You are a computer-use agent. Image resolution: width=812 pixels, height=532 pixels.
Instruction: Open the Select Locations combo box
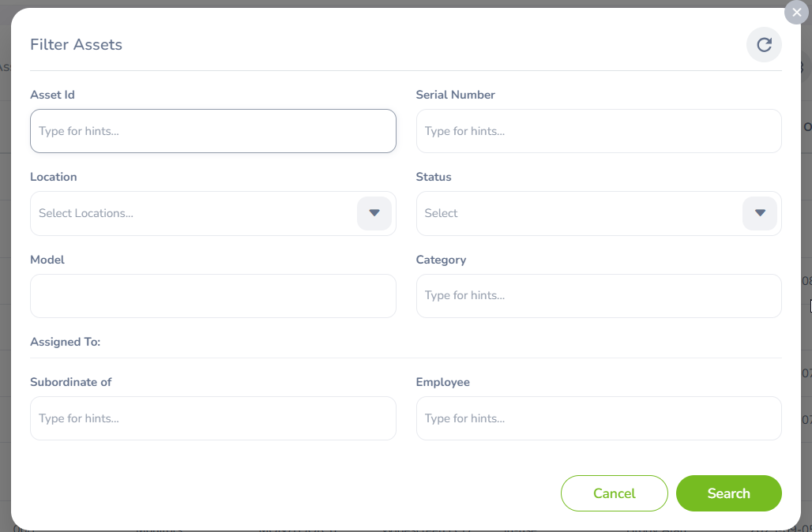[212, 213]
